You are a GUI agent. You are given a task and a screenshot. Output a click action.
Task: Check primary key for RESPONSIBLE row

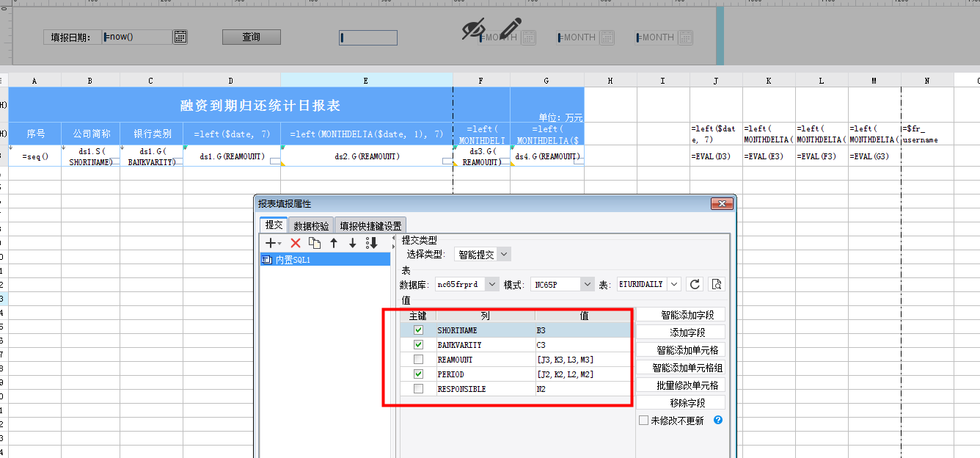pos(418,389)
